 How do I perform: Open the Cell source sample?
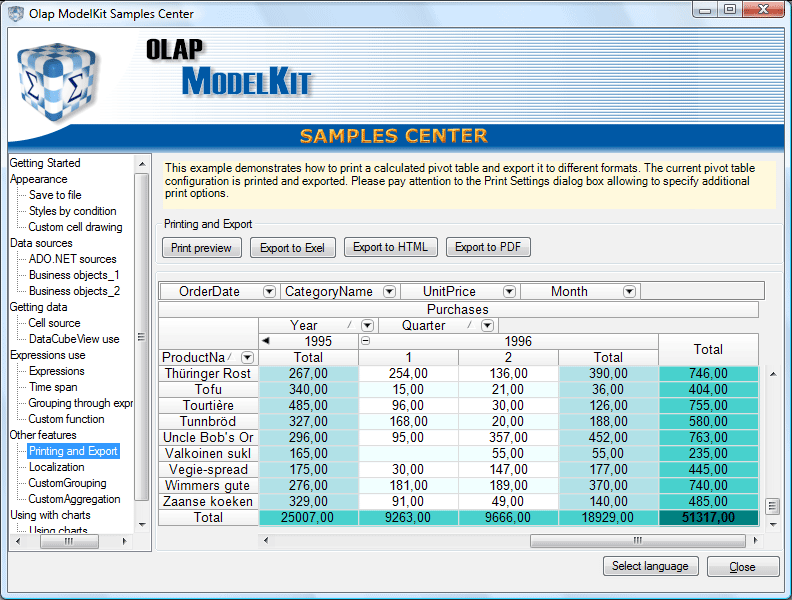click(x=54, y=323)
